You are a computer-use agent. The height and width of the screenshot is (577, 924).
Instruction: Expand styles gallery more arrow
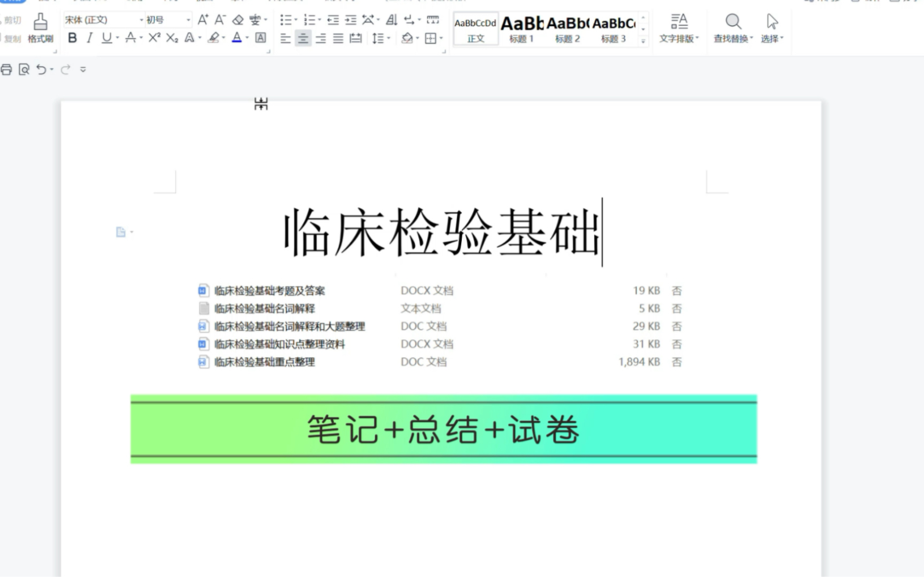pos(643,41)
